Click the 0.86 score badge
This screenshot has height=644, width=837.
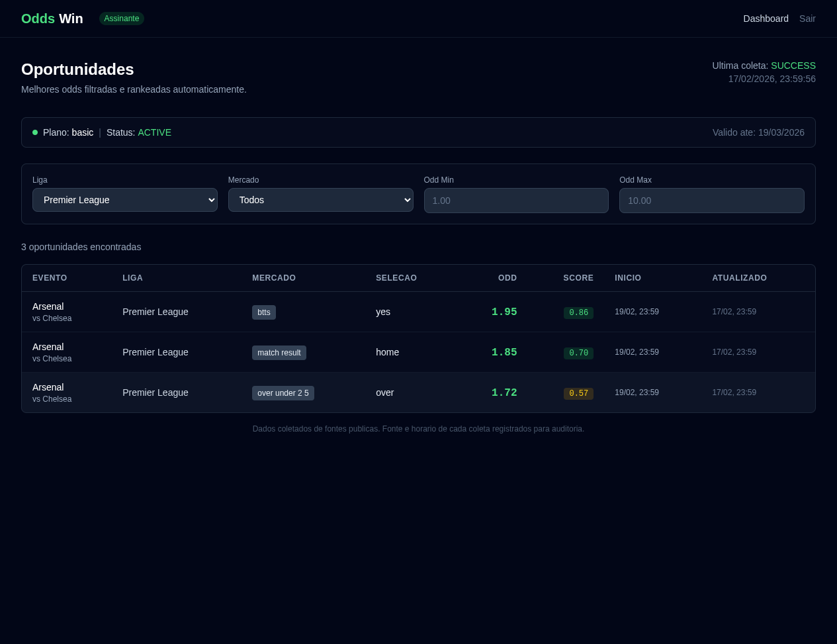click(x=578, y=312)
